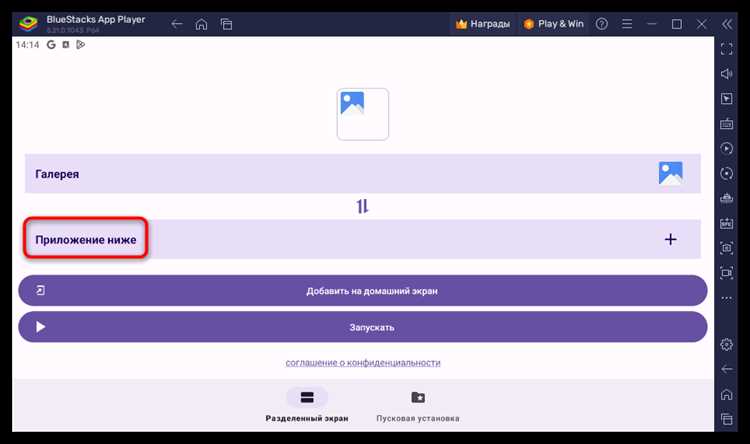Click the screen record icon in sidebar
Screen dimensions: 750x444
(x=727, y=273)
